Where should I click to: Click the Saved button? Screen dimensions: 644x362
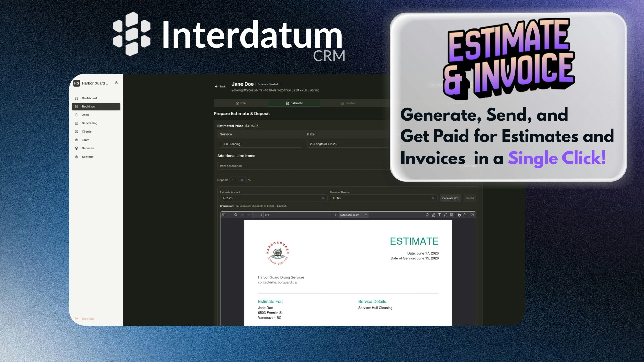(x=470, y=198)
